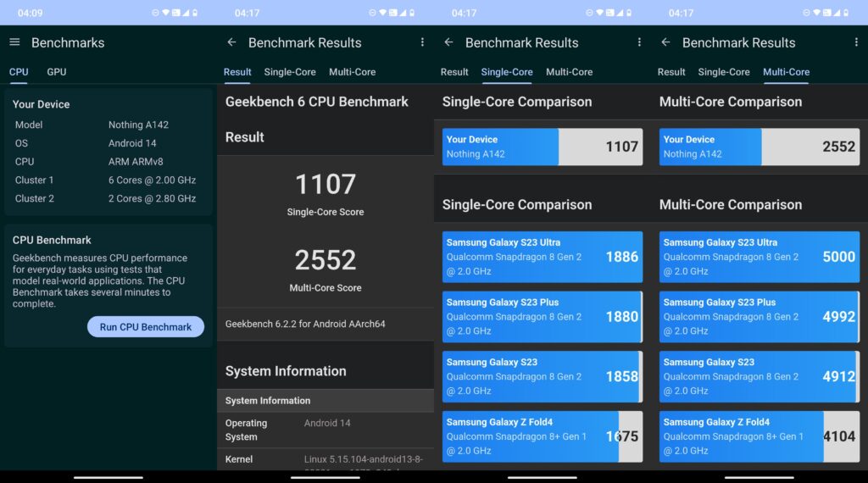The height and width of the screenshot is (483, 868).
Task: Open three-dot overflow menu on Single-Core Comparison screen
Action: click(x=639, y=42)
